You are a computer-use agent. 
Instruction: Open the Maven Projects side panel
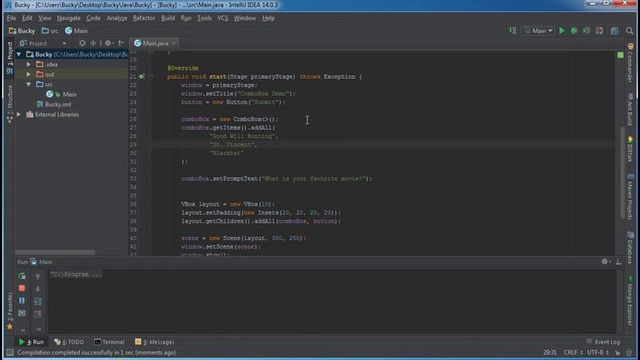tap(630, 197)
